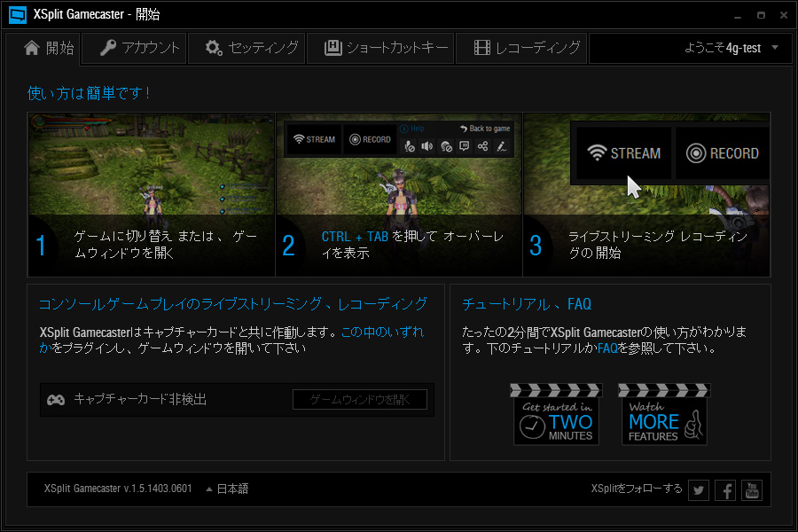Click the version text v.1.5.1403.0601

(158, 489)
